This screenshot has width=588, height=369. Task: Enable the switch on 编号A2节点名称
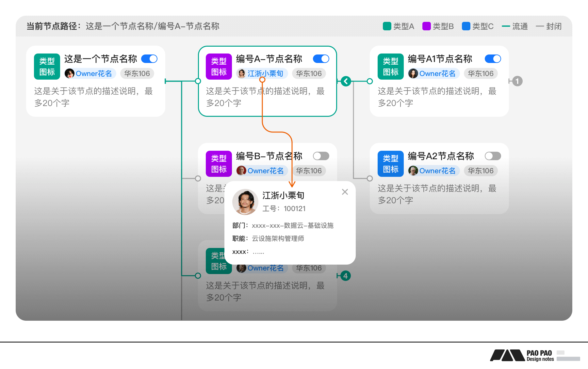(x=493, y=156)
